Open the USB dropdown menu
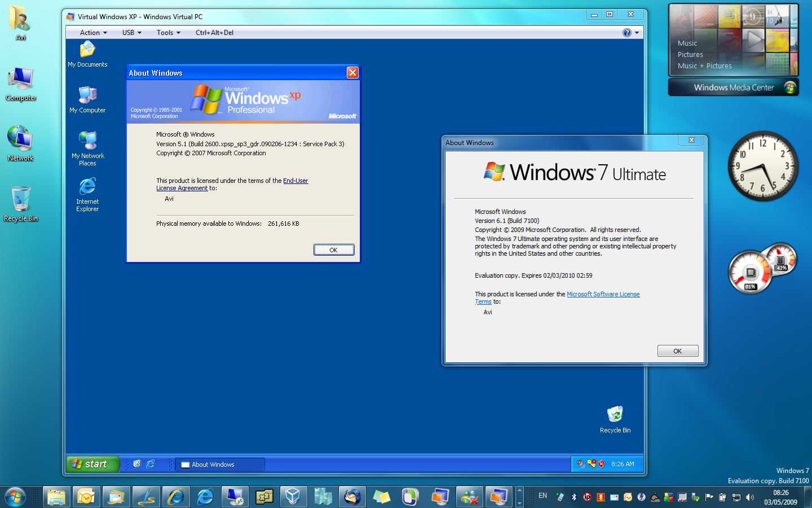Viewport: 812px width, 508px height. tap(132, 33)
